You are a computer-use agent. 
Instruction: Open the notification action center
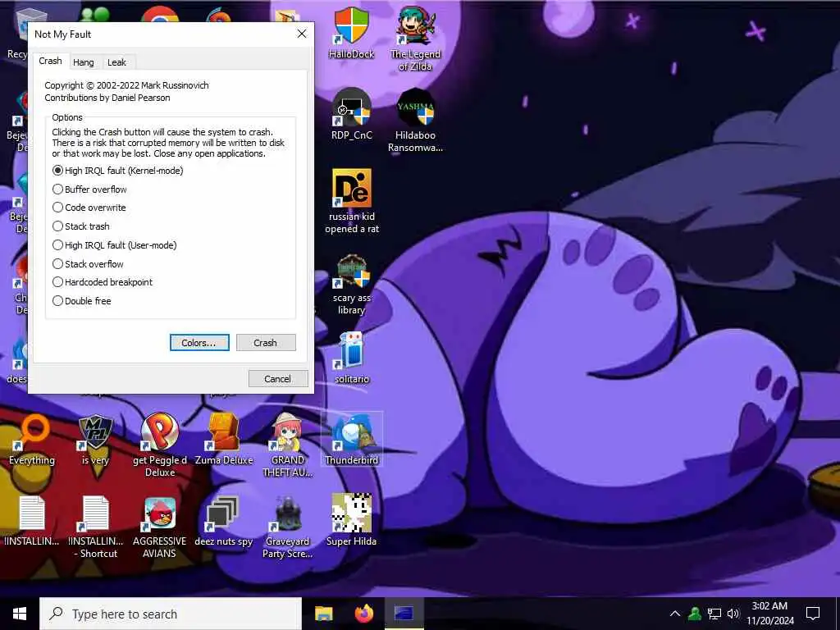coord(813,614)
